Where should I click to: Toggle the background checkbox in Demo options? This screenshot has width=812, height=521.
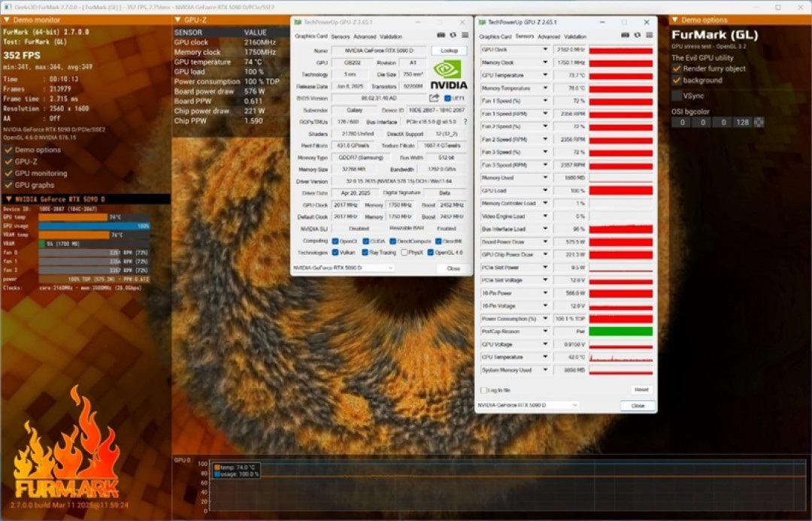coord(677,80)
